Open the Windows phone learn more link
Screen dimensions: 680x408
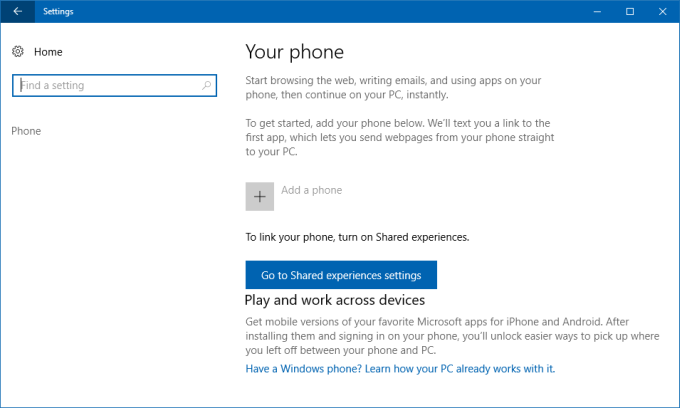(x=400, y=369)
